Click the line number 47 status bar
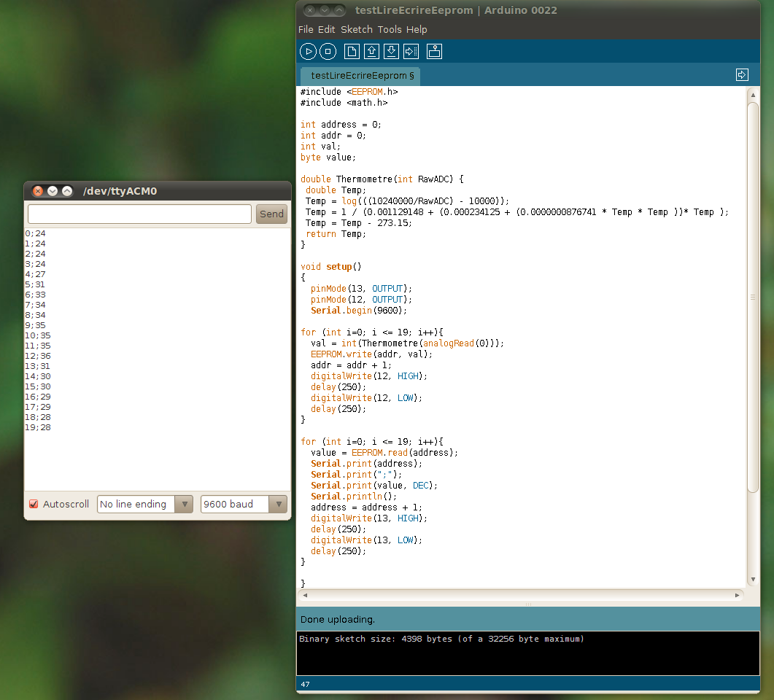The width and height of the screenshot is (774, 700). tap(305, 684)
